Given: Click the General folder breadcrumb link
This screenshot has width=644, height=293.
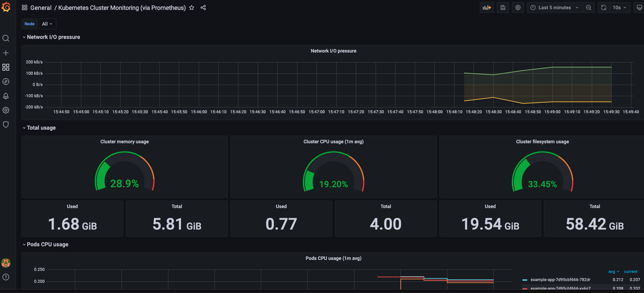Looking at the screenshot, I should [x=41, y=8].
